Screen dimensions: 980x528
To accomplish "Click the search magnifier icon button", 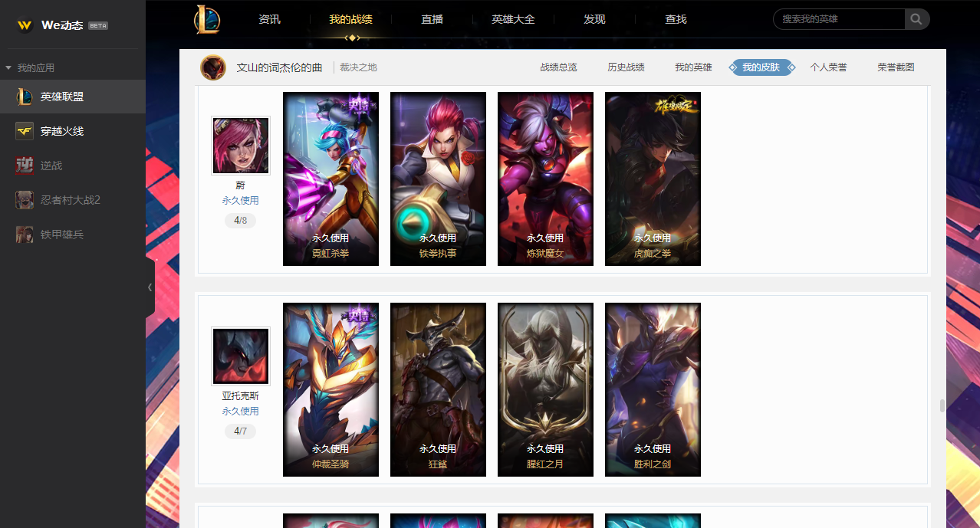I will tap(917, 19).
